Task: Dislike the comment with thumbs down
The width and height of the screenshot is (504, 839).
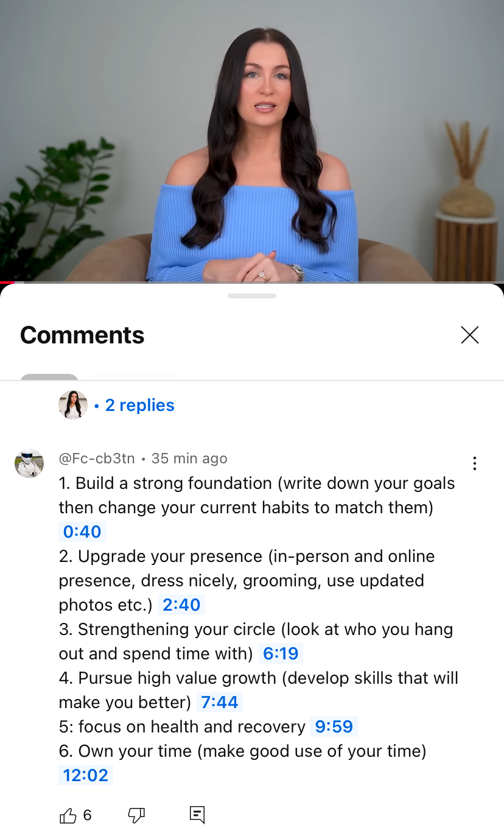Action: [136, 816]
